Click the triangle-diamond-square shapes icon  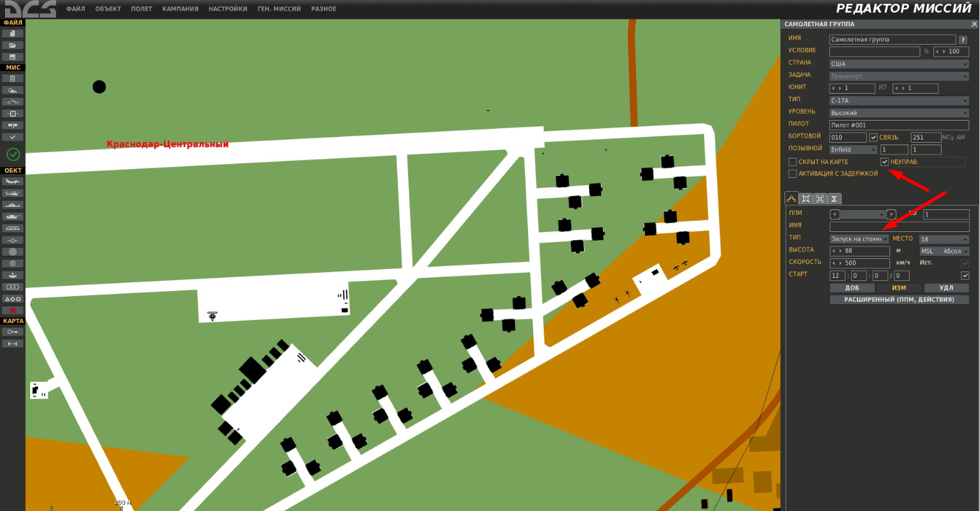click(x=13, y=299)
